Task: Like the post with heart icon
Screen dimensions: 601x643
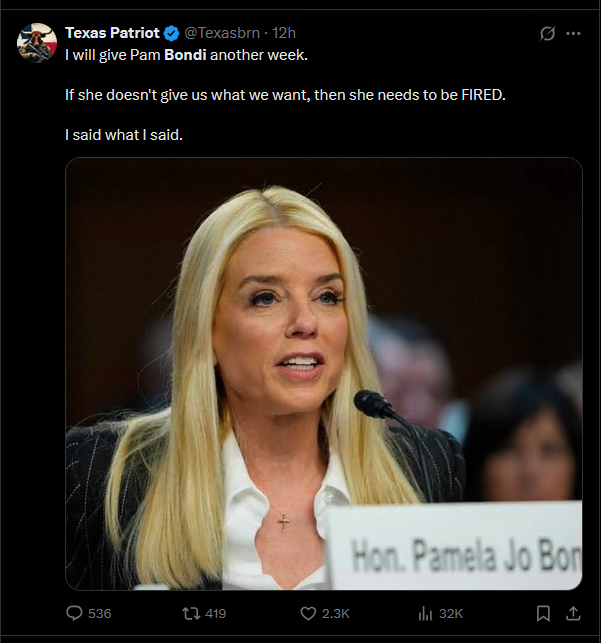Action: 308,613
